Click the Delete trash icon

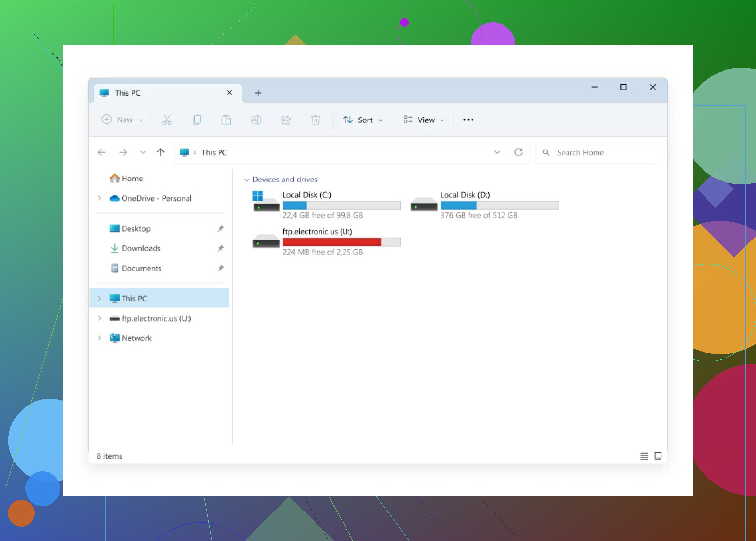[x=315, y=120]
